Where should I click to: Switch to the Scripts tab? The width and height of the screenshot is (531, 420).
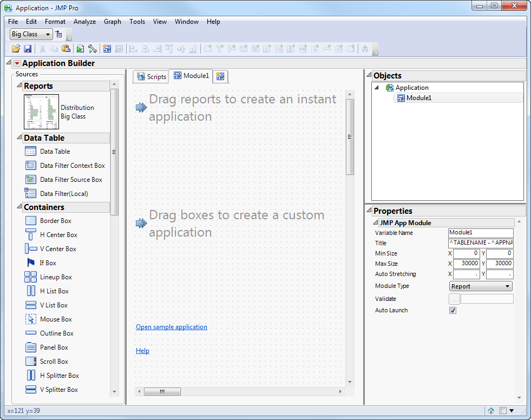[151, 77]
